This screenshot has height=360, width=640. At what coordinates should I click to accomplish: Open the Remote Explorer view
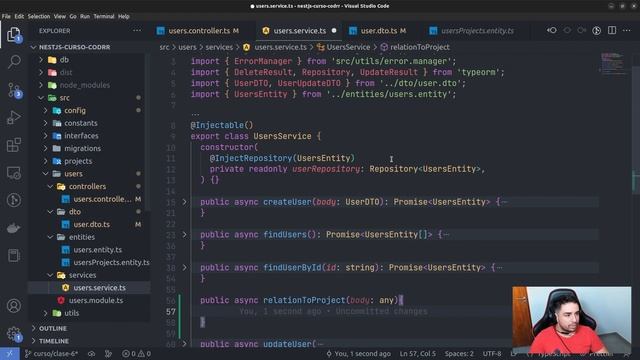[x=14, y=173]
